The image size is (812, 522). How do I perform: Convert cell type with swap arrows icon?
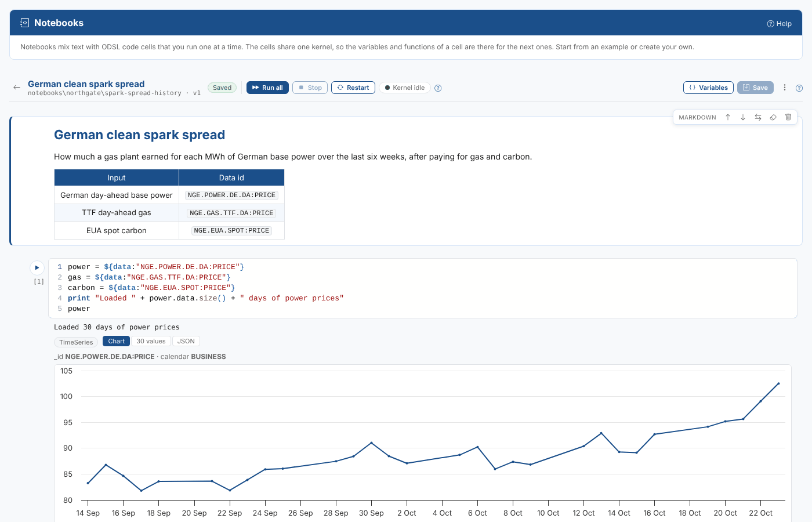pos(758,117)
